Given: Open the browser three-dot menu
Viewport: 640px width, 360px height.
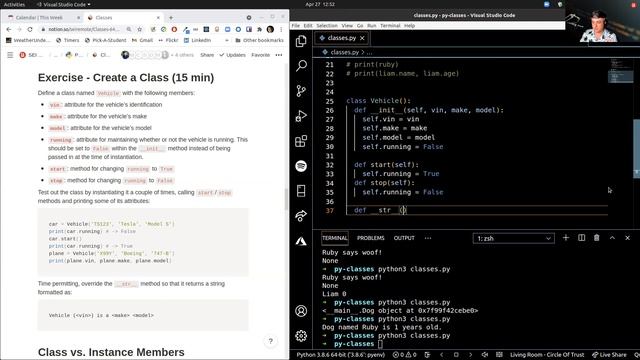Looking at the screenshot, I should (x=281, y=29).
